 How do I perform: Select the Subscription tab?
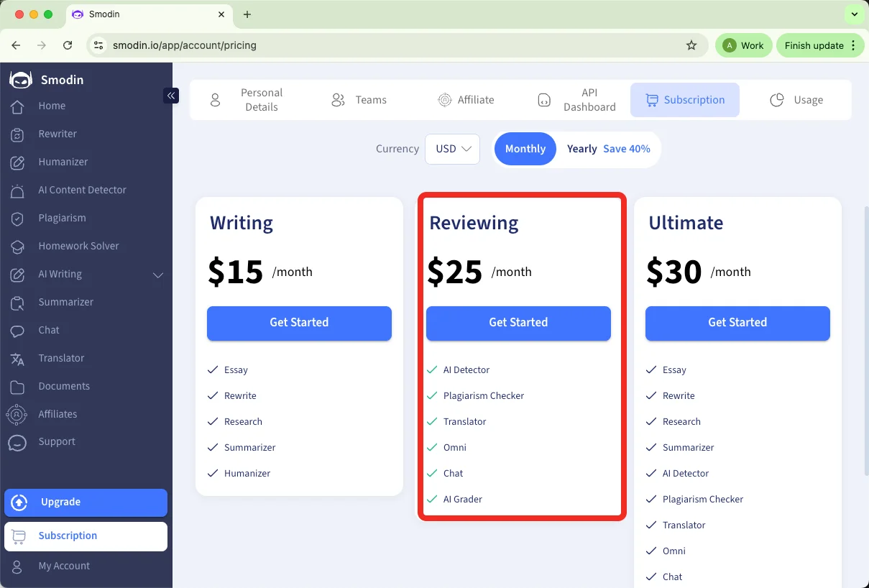click(x=685, y=100)
